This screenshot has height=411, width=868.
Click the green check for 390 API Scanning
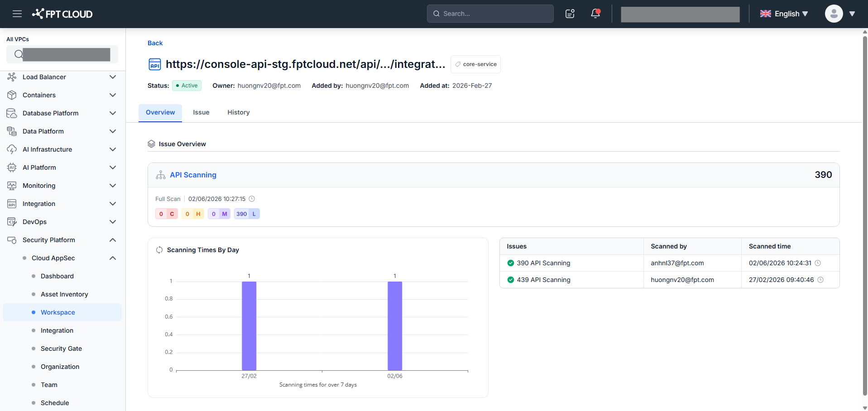point(511,263)
